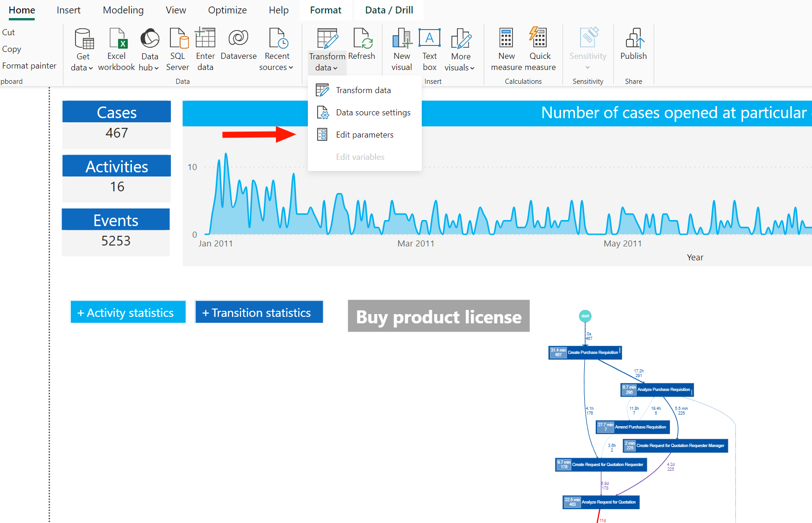Click the Edit parameters icon
Screen dimensions: 812x523
click(x=322, y=134)
